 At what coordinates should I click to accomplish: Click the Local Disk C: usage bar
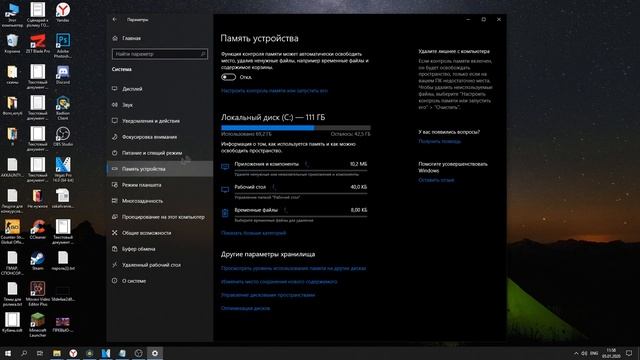click(296, 128)
